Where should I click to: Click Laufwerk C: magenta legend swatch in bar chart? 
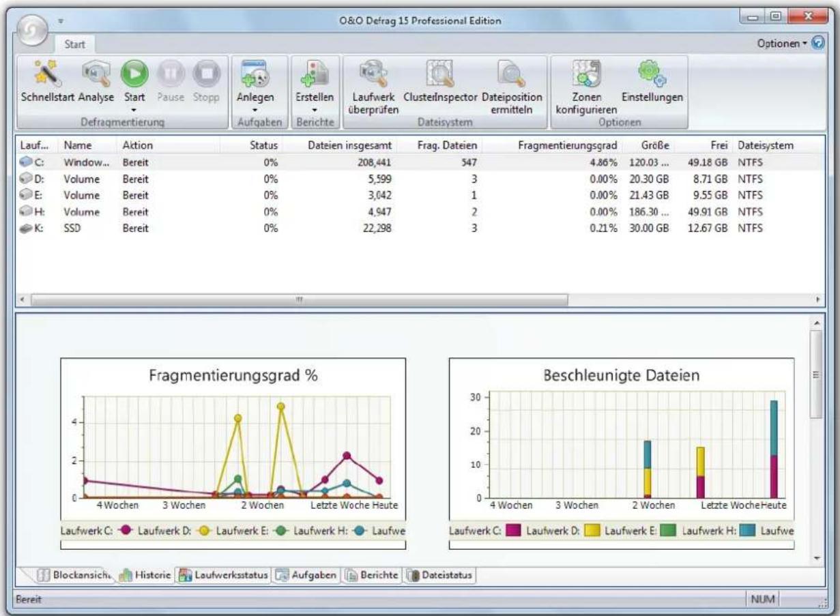click(513, 530)
